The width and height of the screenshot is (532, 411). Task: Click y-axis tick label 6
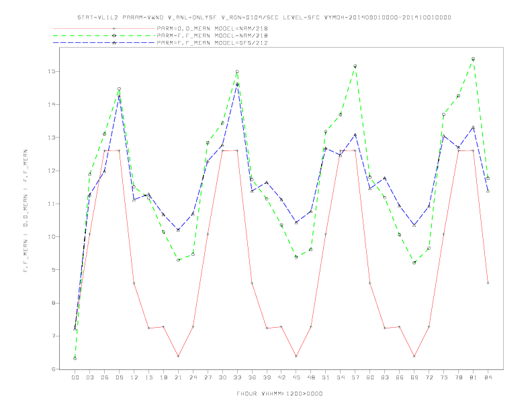54,369
